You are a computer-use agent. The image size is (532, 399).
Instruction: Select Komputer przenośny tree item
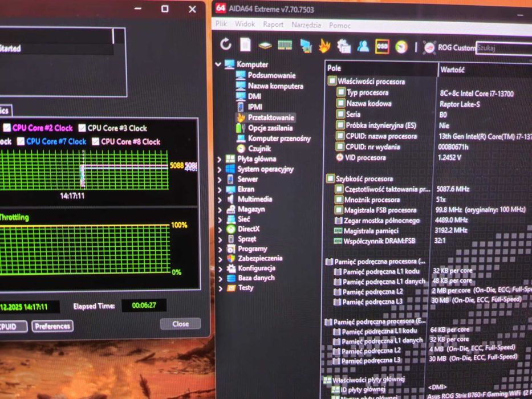[279, 139]
